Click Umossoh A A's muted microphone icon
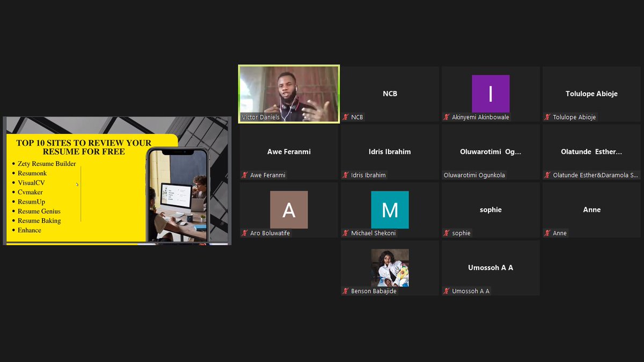This screenshot has height=362, width=644. click(447, 291)
